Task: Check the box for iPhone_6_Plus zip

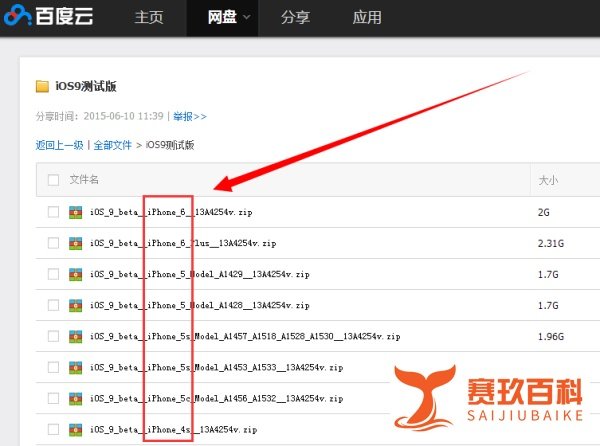Action: [53, 243]
